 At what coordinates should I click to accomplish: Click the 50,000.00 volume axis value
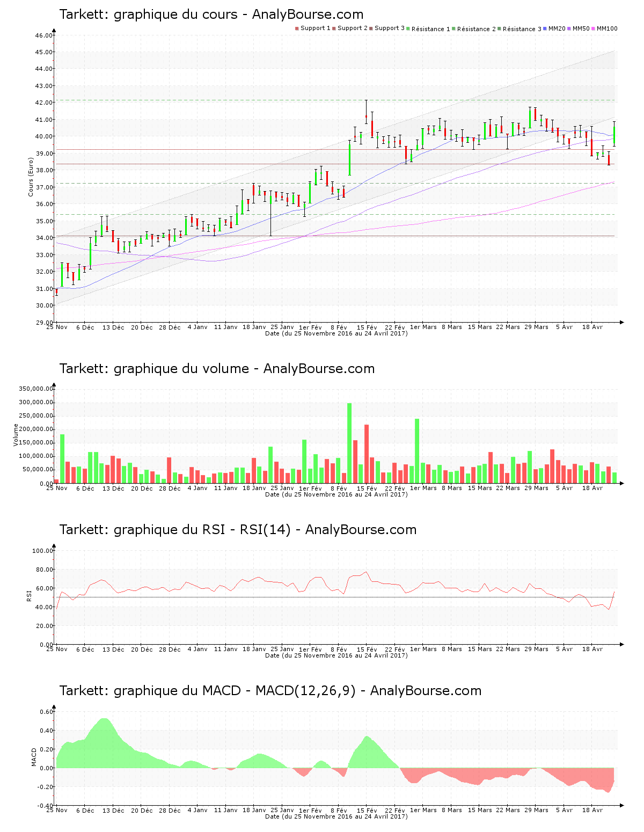37,470
